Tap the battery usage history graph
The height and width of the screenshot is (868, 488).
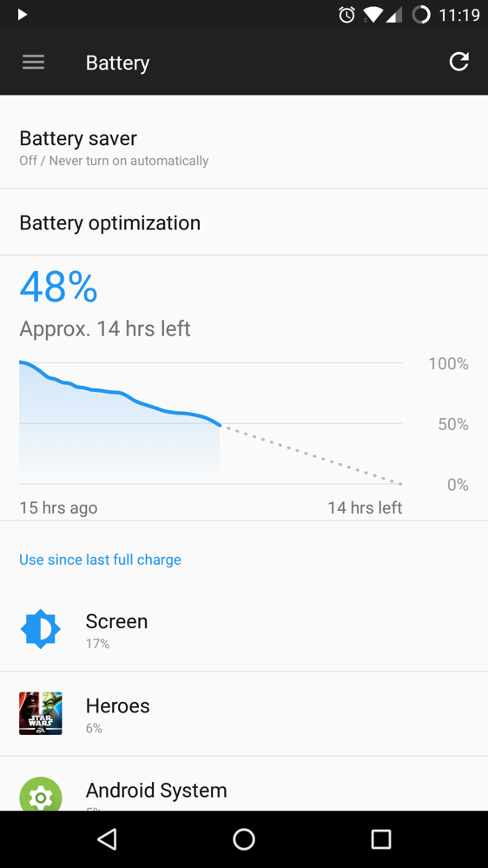point(211,423)
